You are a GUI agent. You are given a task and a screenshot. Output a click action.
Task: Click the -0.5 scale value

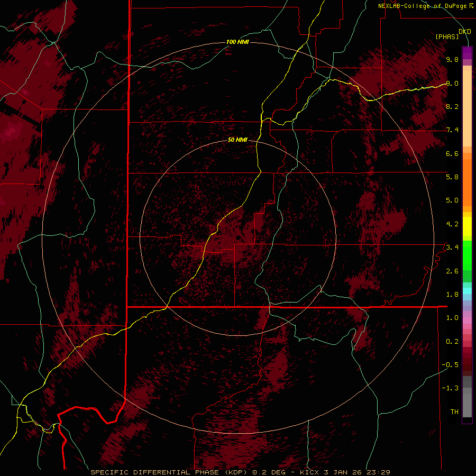point(450,365)
